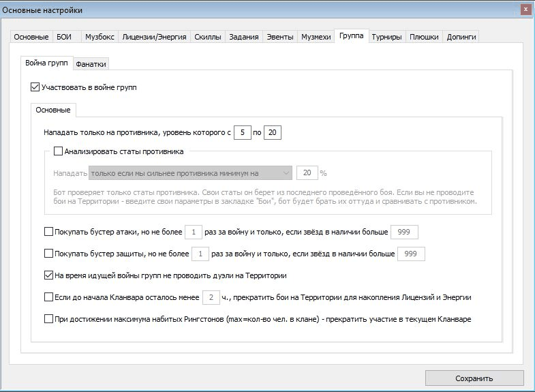The image size is (535, 392).
Task: Switch to the Фанатки sub-tab
Action: tap(91, 64)
